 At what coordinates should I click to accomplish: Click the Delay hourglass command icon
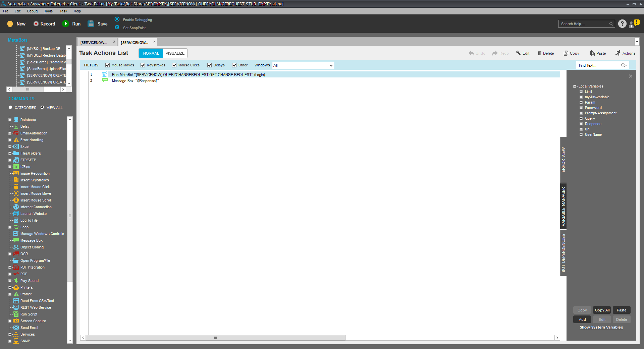click(16, 126)
